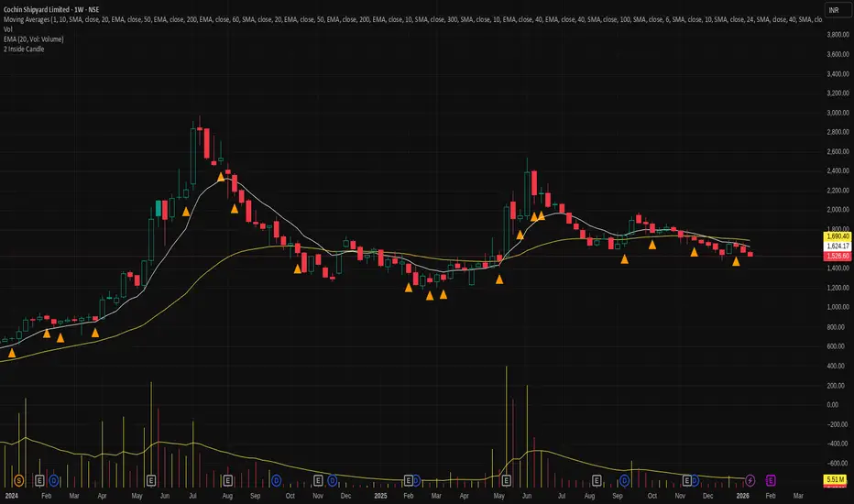Select the EMA 20 Volume indicator label
854x504 pixels.
point(34,39)
